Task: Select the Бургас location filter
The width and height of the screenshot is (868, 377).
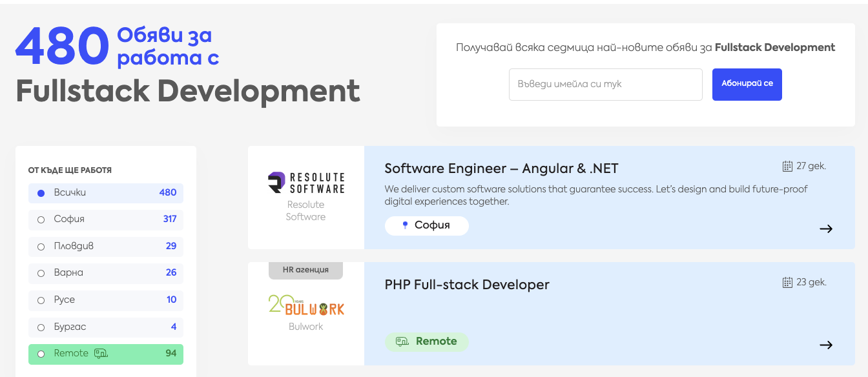Action: pyautogui.click(x=106, y=327)
